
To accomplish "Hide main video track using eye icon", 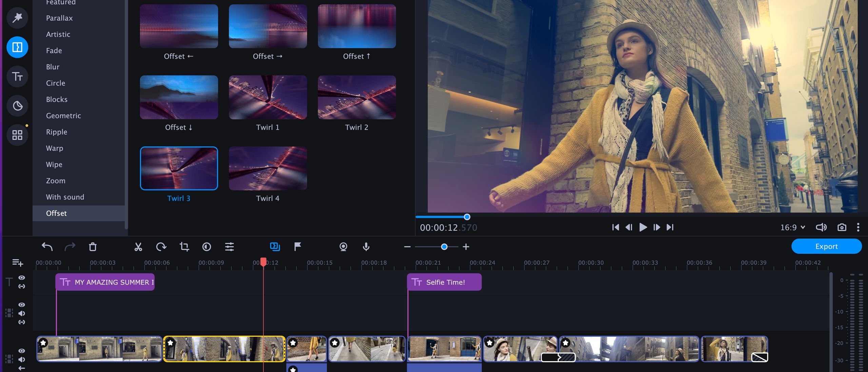I will pyautogui.click(x=22, y=351).
